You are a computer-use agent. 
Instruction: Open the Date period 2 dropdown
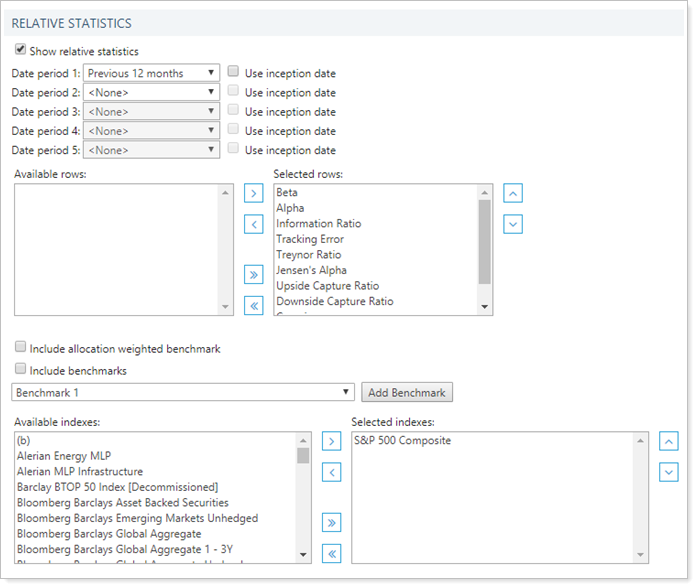(152, 92)
